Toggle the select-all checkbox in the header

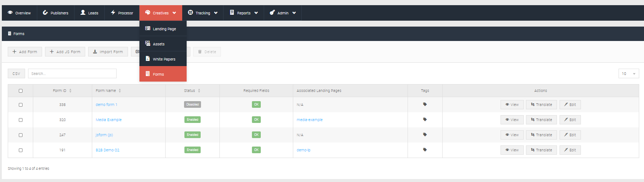[x=21, y=91]
